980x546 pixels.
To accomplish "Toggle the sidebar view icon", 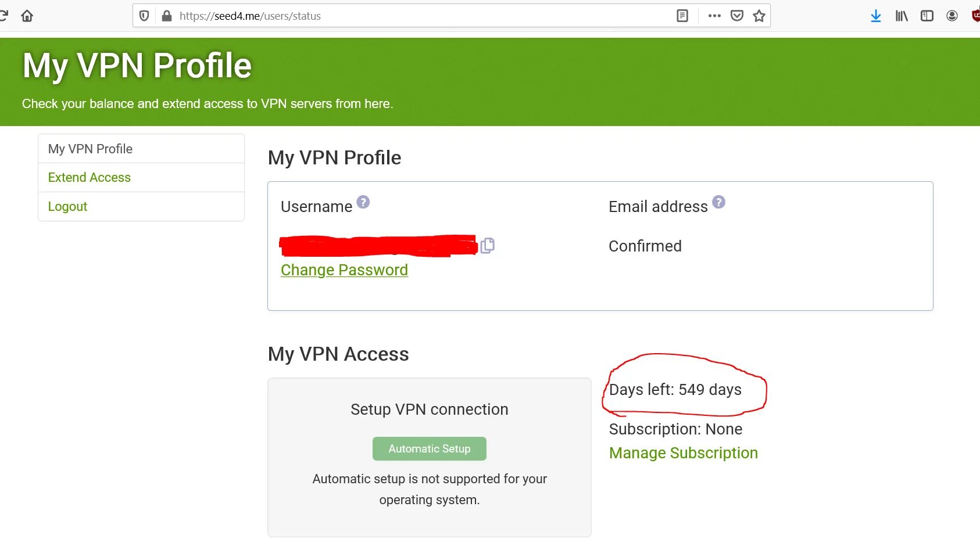I will click(927, 16).
